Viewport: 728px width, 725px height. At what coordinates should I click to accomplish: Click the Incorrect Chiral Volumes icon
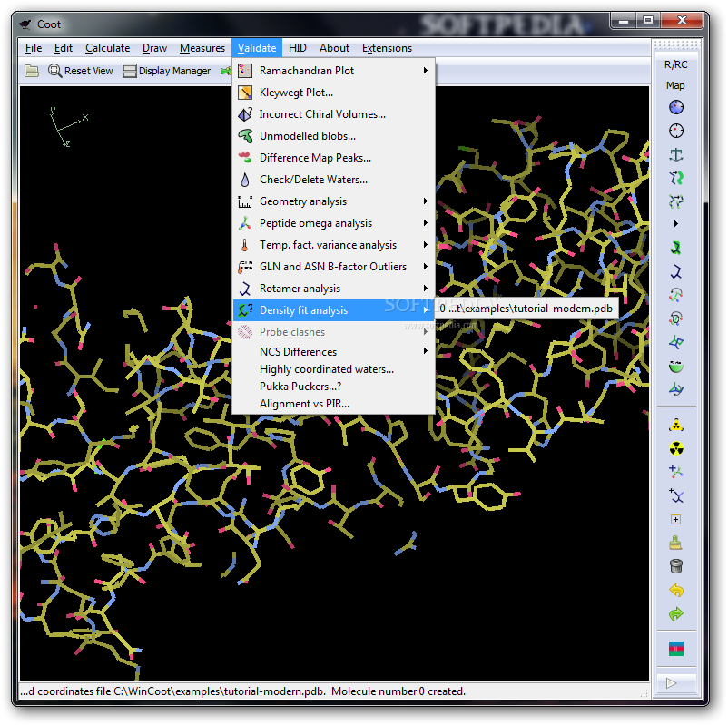245,114
